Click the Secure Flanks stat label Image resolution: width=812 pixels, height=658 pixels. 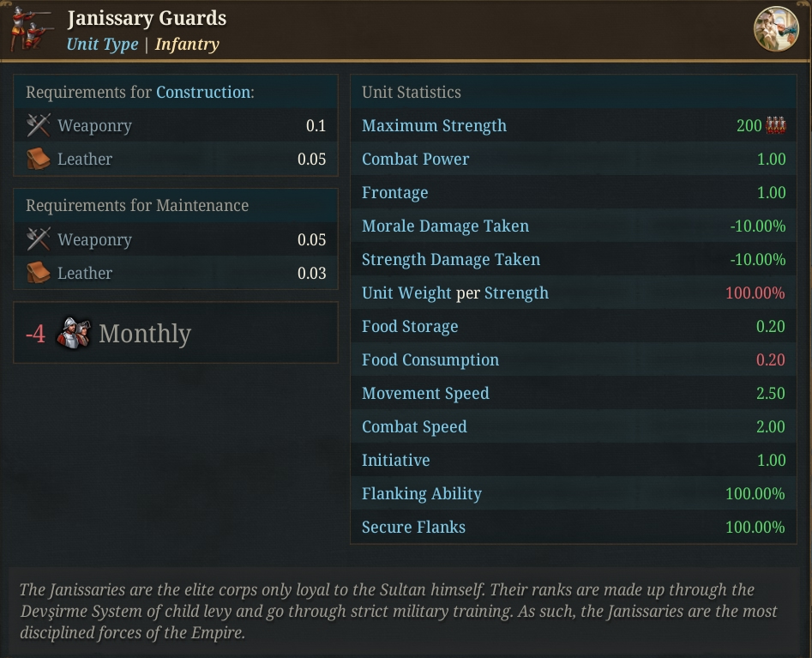[413, 527]
